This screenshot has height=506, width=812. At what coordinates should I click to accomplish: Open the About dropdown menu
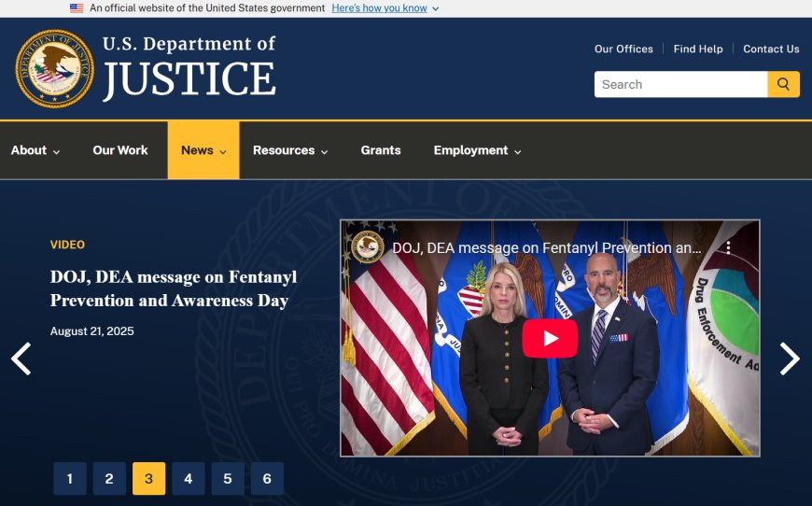tap(35, 150)
